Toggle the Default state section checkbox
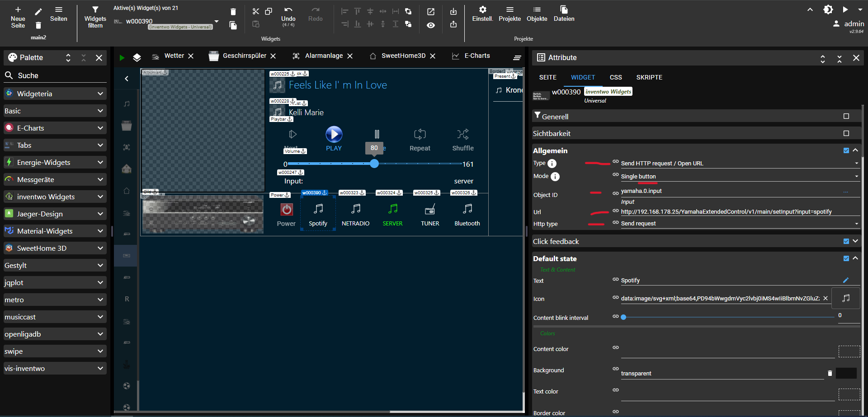 tap(846, 258)
